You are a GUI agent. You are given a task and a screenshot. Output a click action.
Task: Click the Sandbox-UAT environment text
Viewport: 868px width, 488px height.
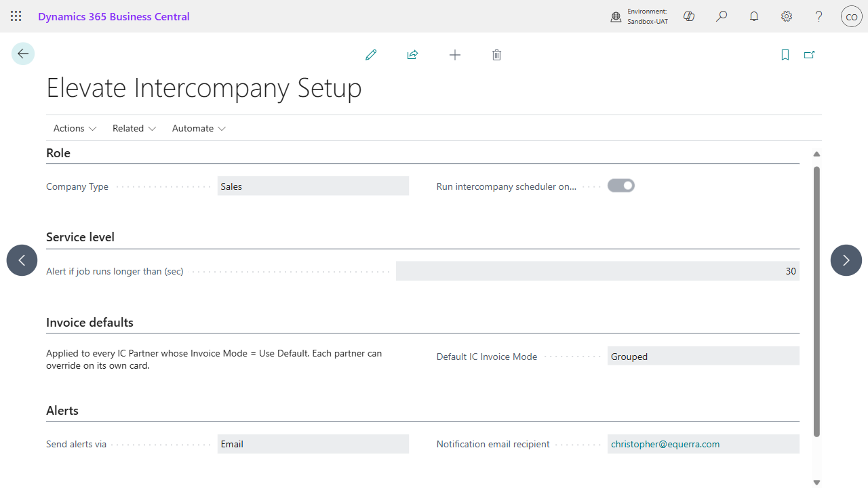(648, 22)
